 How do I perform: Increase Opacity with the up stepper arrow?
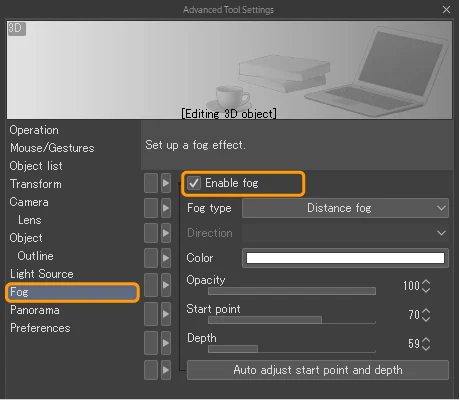pos(426,282)
